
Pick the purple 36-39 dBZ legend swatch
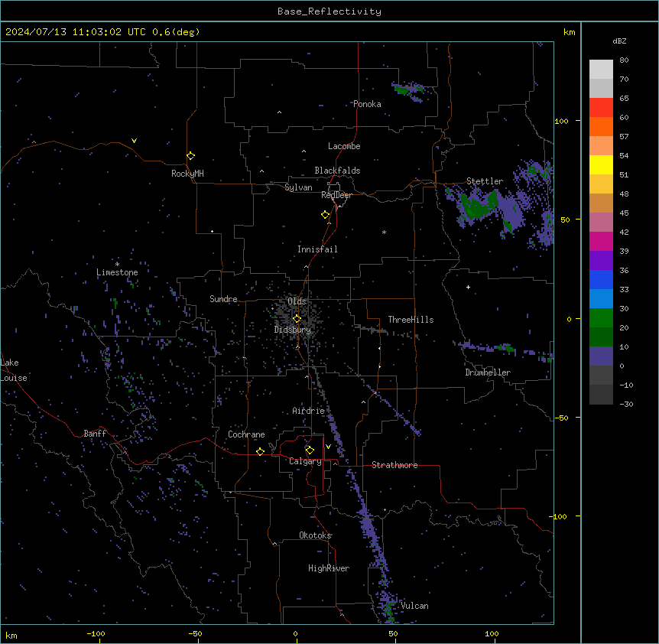click(x=601, y=261)
